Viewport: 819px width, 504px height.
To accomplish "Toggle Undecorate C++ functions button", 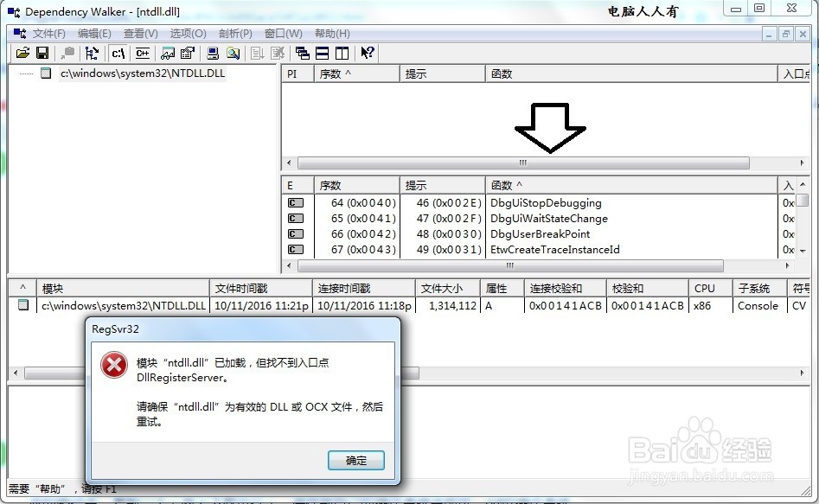I will pyautogui.click(x=142, y=53).
